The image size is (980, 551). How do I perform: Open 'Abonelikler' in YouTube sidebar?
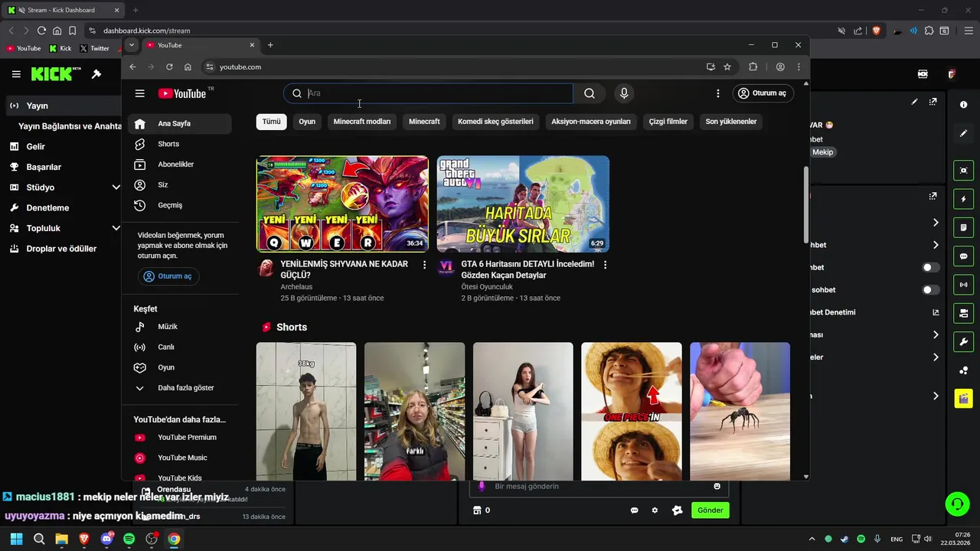(x=180, y=165)
